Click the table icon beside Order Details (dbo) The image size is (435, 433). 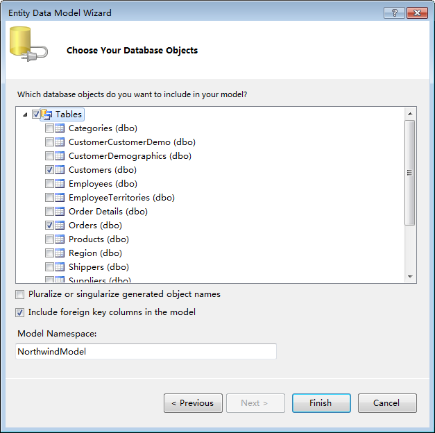click(60, 211)
